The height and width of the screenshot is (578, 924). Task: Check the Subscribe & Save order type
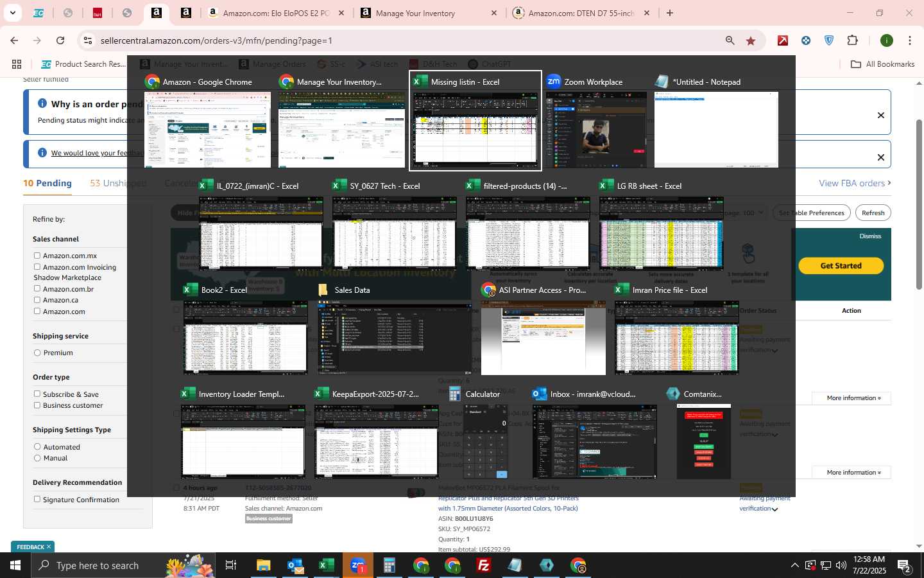point(37,394)
